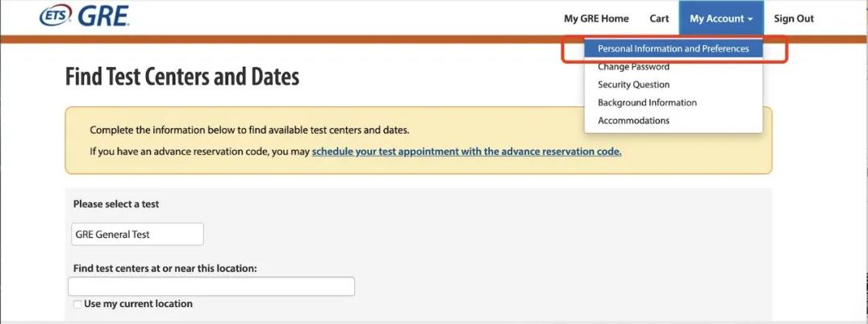
Task: Focus the test center location field
Action: point(211,286)
